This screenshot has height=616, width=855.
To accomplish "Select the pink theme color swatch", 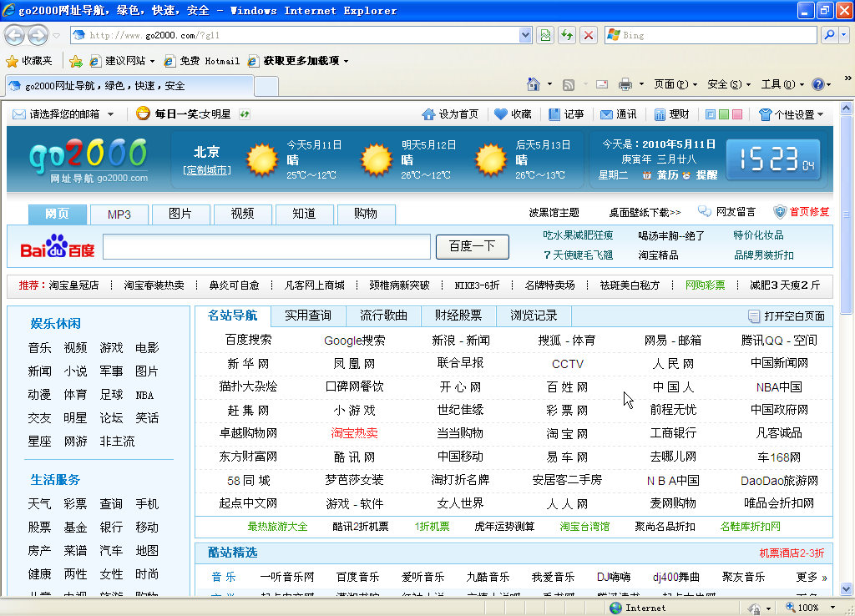I will coord(737,114).
